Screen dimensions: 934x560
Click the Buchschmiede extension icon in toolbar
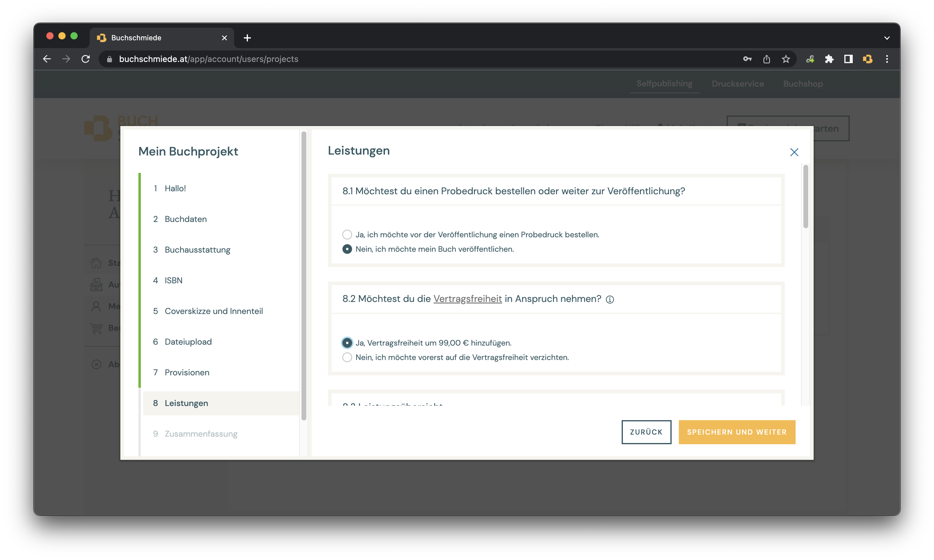pos(868,59)
